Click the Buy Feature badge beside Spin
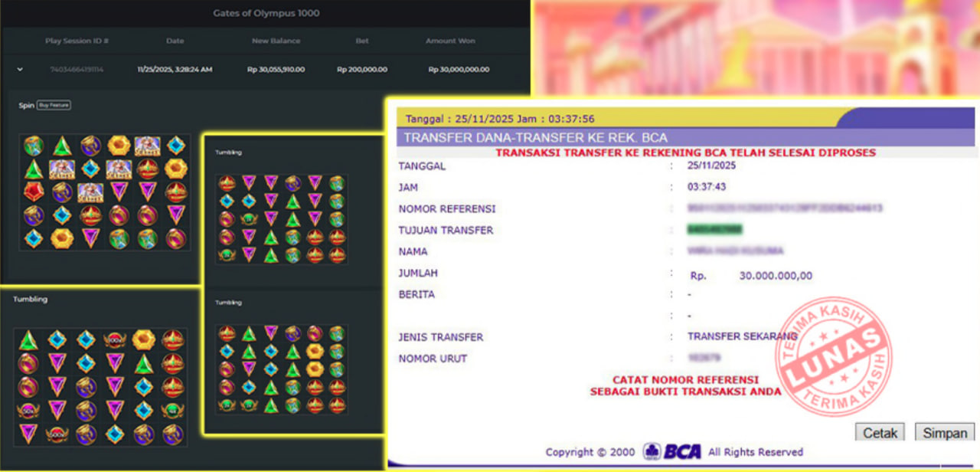Screen dimensions: 980x472 coord(54,105)
